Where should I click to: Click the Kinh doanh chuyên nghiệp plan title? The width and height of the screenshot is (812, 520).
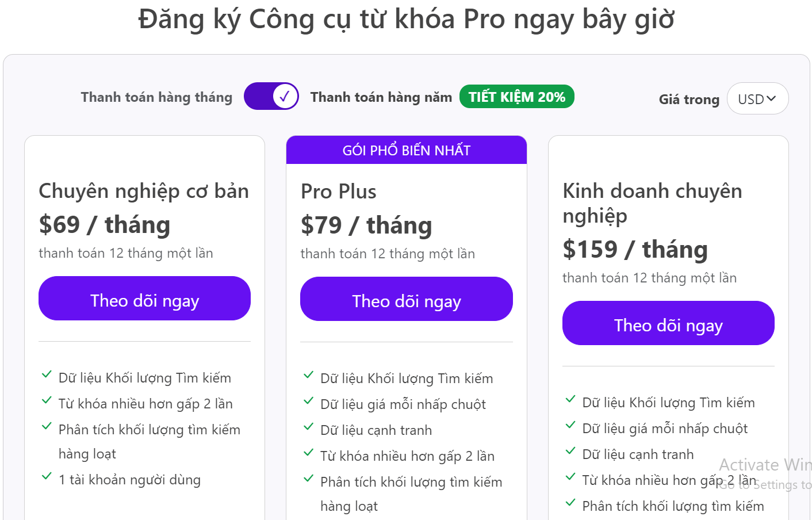click(x=652, y=202)
